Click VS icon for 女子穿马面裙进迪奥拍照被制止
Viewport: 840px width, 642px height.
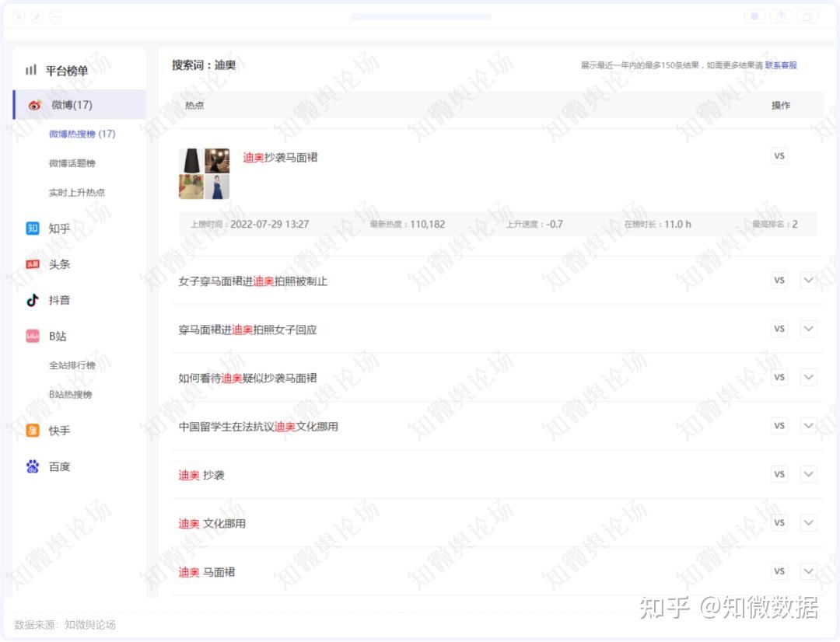[779, 280]
